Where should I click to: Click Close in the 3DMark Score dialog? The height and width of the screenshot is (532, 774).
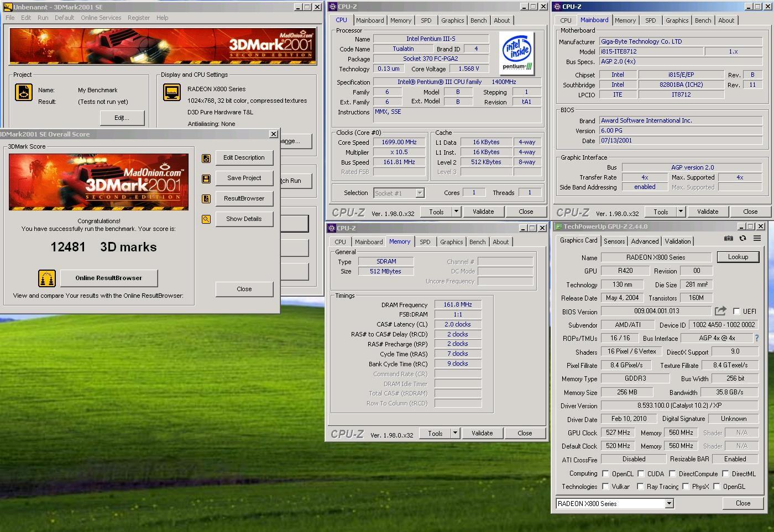coord(244,289)
